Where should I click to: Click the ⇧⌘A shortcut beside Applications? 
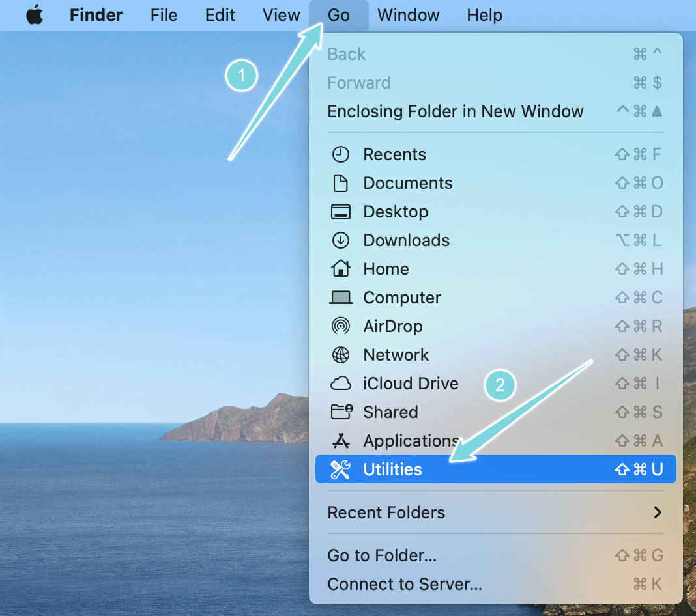[x=639, y=441]
